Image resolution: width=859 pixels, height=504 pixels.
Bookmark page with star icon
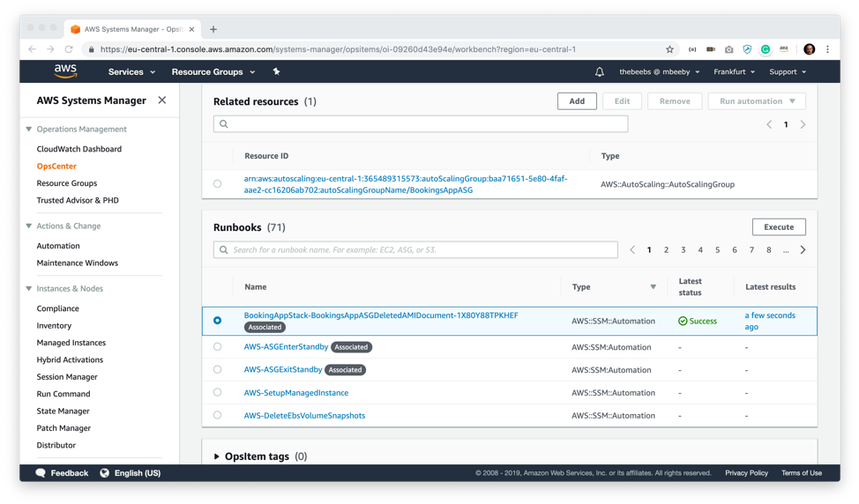point(669,49)
